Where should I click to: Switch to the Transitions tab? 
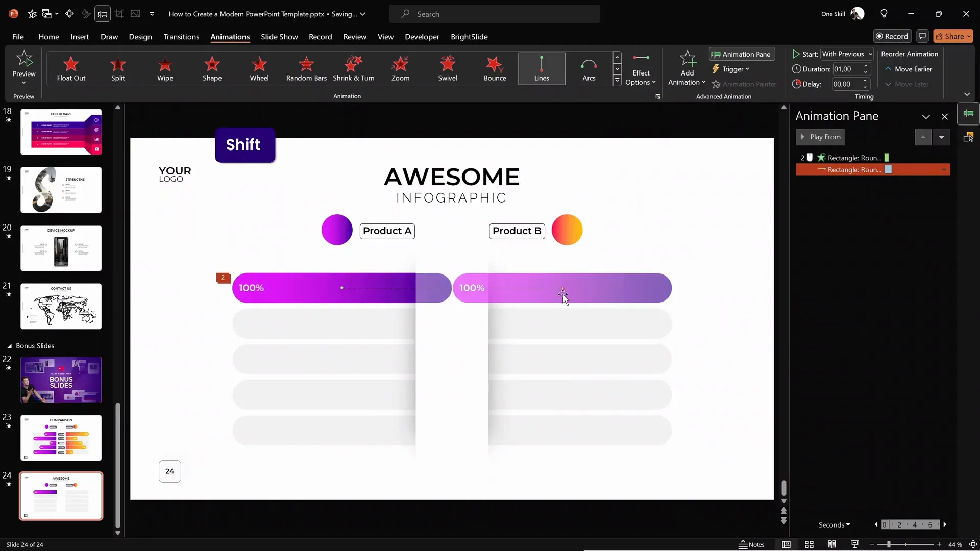coord(181,37)
